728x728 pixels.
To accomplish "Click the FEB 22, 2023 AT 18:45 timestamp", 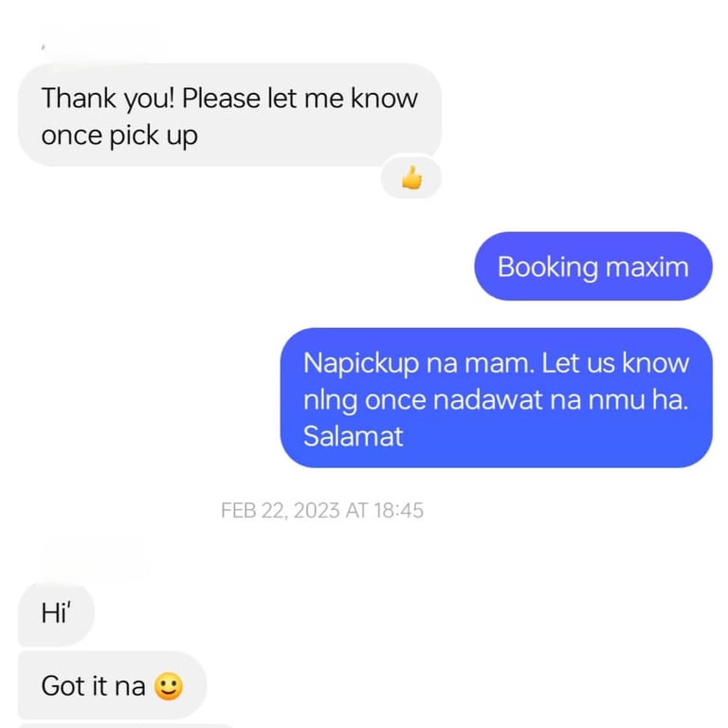I will [322, 510].
